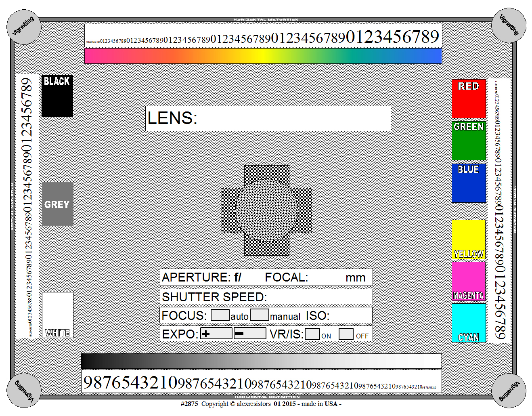Image resolution: width=532 pixels, height=416 pixels.
Task: Click the right vertical number strip
Action: click(x=499, y=210)
